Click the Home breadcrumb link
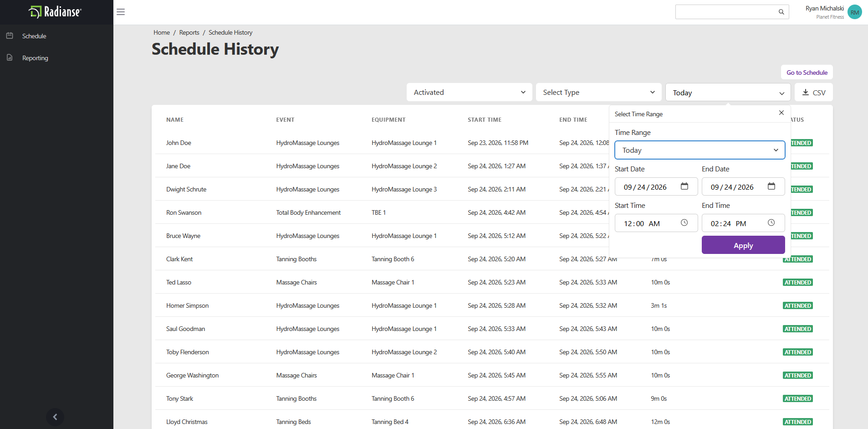Screen dimensions: 868x429 pyautogui.click(x=162, y=32)
